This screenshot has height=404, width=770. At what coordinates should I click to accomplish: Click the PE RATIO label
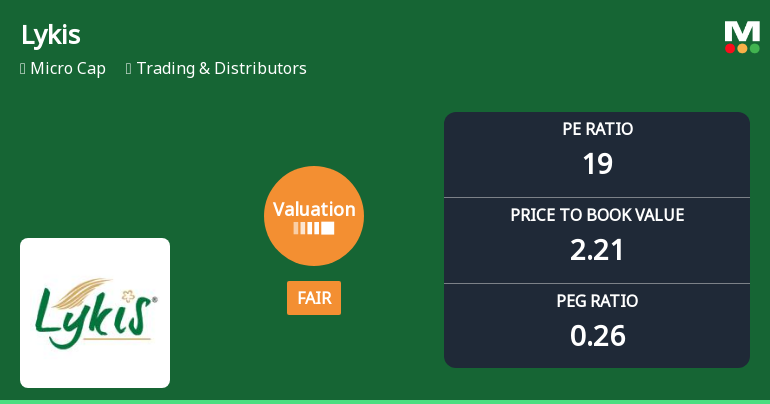click(597, 129)
